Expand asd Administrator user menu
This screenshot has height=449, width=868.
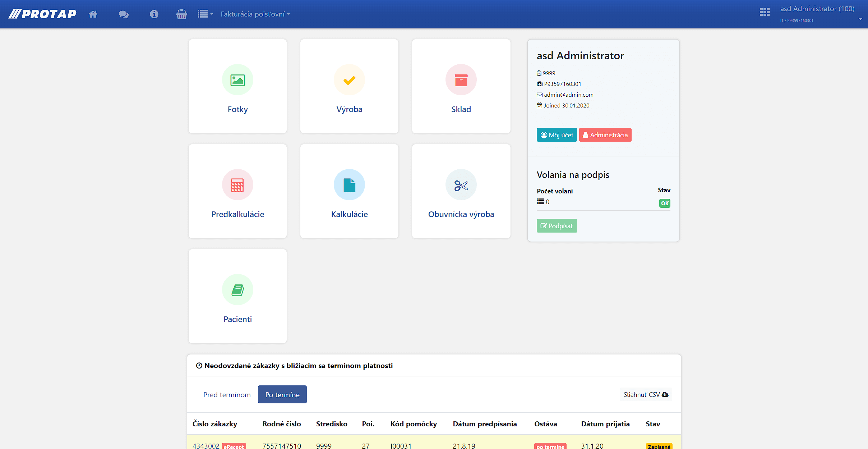click(x=821, y=14)
